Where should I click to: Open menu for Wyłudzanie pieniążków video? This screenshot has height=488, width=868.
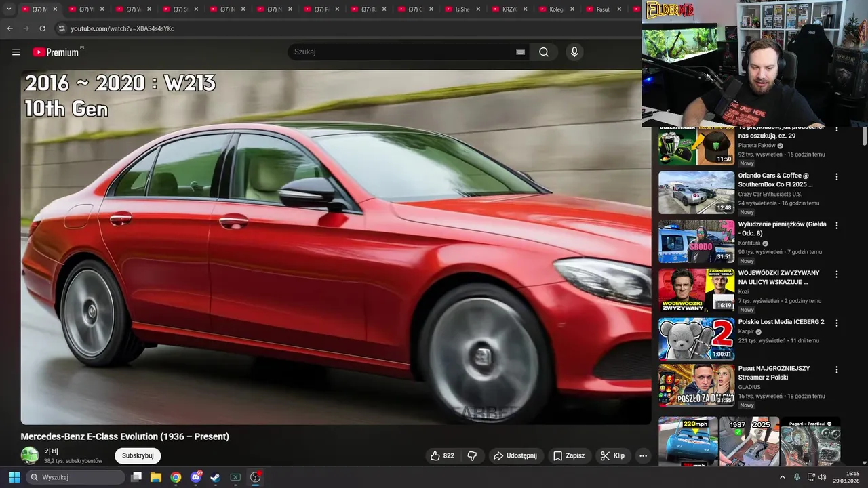(836, 226)
